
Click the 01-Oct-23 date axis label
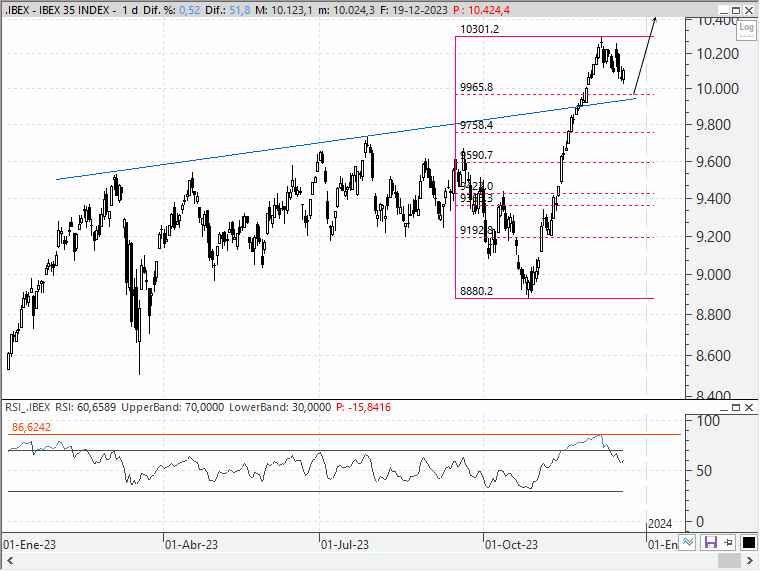511,545
